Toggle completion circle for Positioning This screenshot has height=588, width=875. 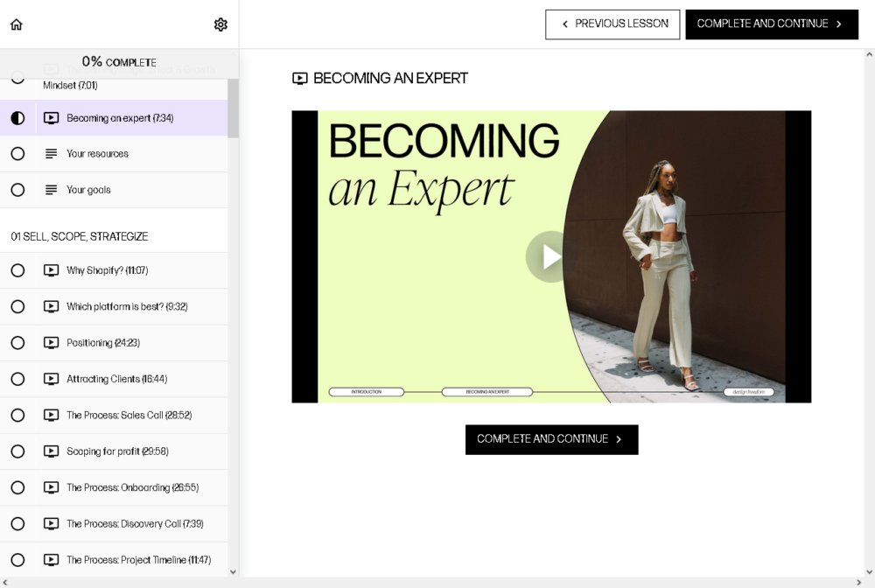[x=17, y=343]
